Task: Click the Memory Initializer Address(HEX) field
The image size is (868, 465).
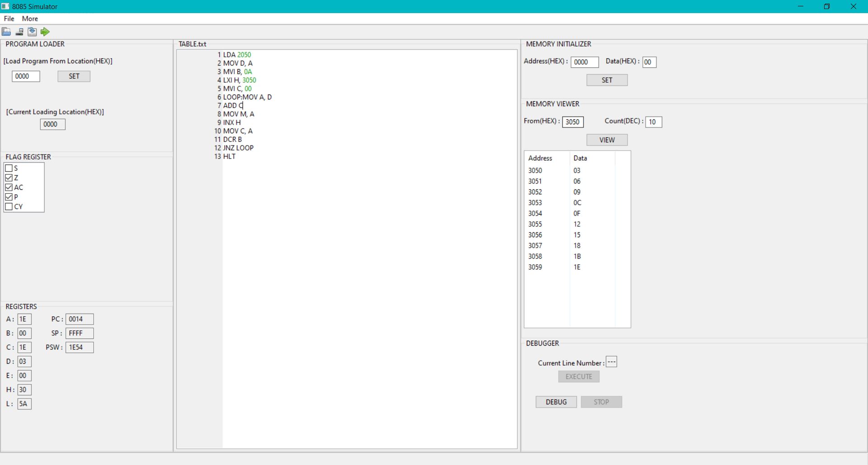Action: click(585, 62)
